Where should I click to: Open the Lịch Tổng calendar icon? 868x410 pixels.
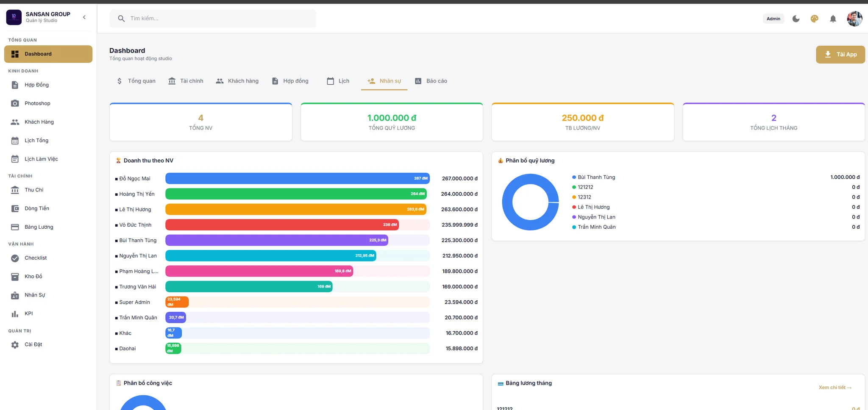click(15, 141)
